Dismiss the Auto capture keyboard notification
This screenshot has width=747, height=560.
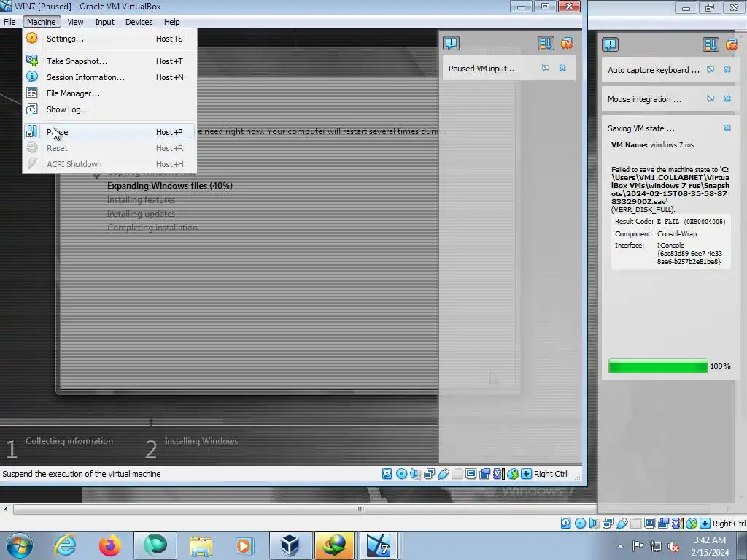(727, 69)
